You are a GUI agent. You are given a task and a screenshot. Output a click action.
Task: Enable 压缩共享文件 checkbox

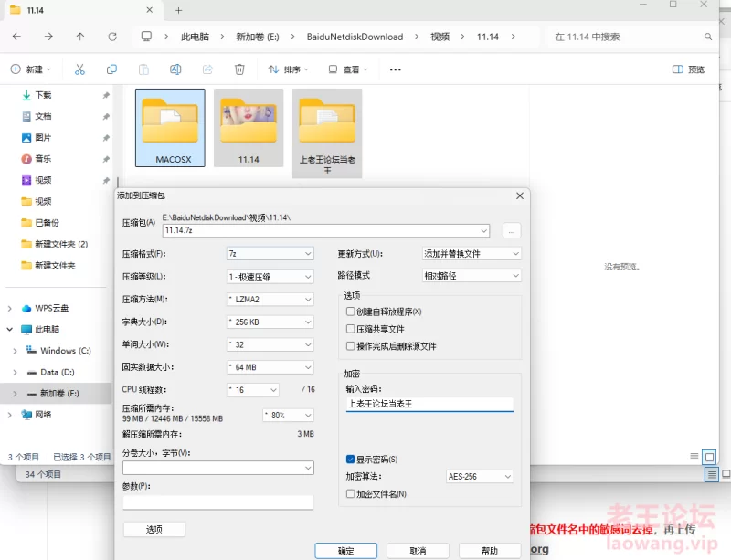pos(350,329)
